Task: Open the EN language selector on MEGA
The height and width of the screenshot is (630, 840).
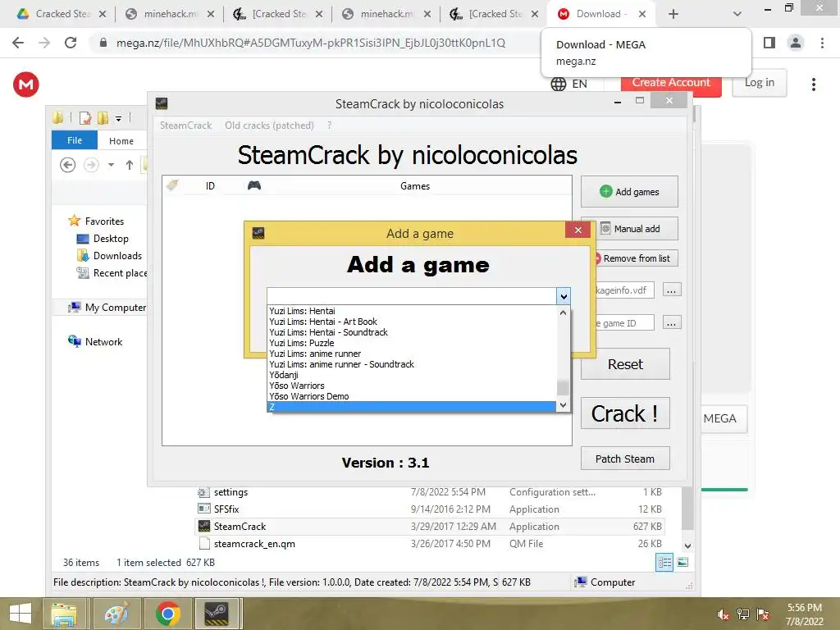Action: [x=569, y=84]
